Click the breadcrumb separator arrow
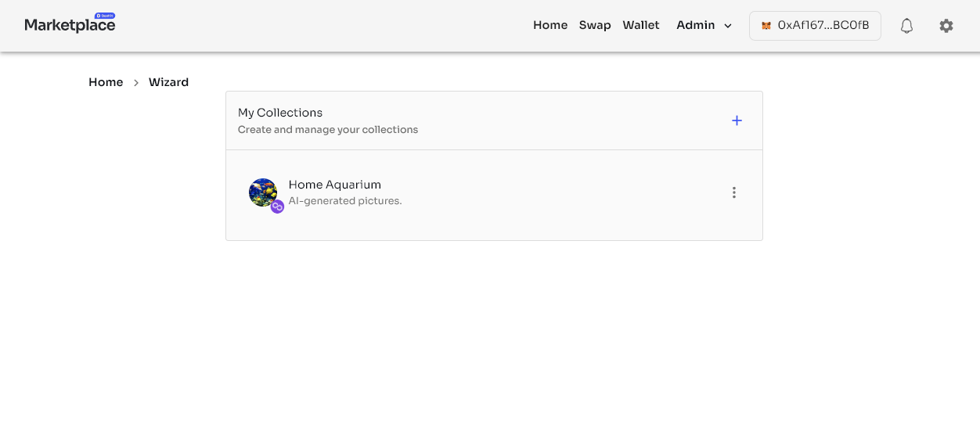This screenshot has width=980, height=435. click(x=136, y=82)
